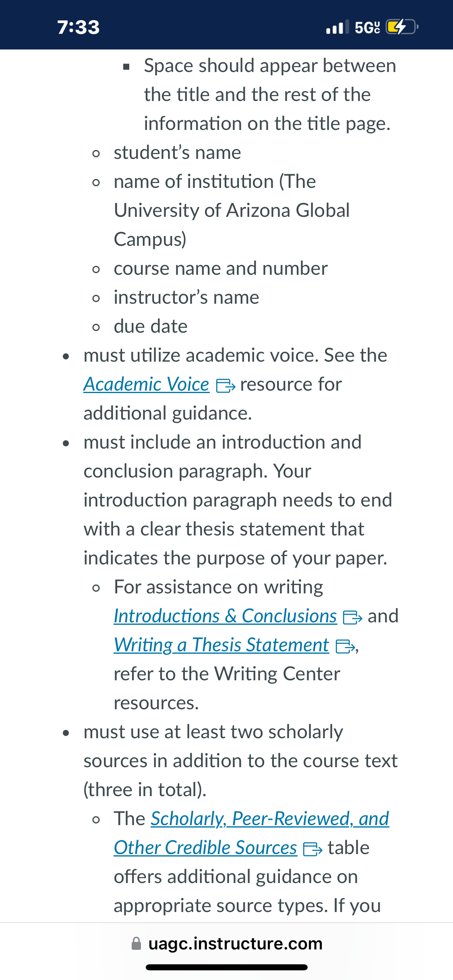Open Scholarly, Peer-Reviewed, and link text
Image resolution: width=453 pixels, height=980 pixels.
[x=270, y=819]
